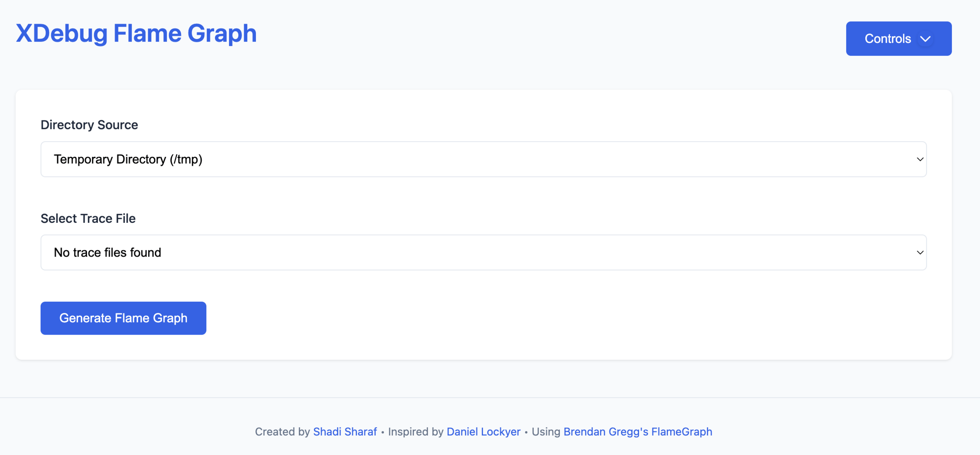Click the 'Created by' footer text
This screenshot has height=455, width=980.
point(282,431)
